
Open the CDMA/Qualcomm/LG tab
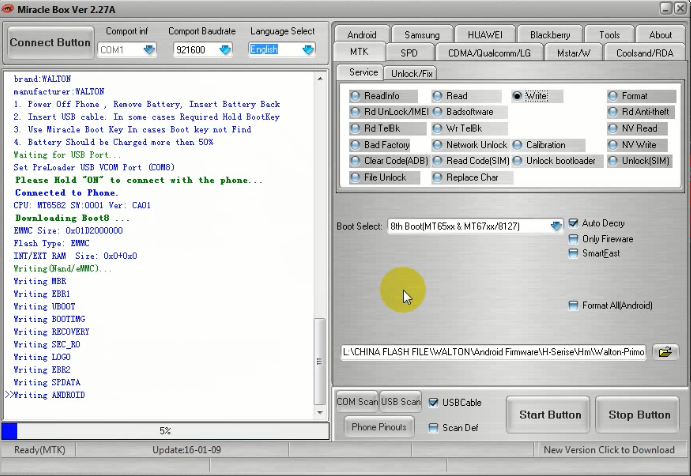[489, 53]
